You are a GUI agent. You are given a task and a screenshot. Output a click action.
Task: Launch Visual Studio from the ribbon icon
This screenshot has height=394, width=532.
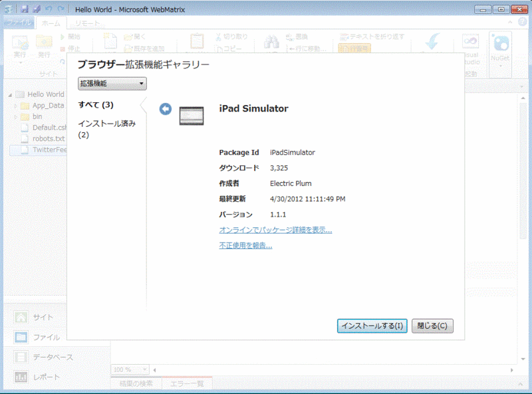pyautogui.click(x=469, y=40)
